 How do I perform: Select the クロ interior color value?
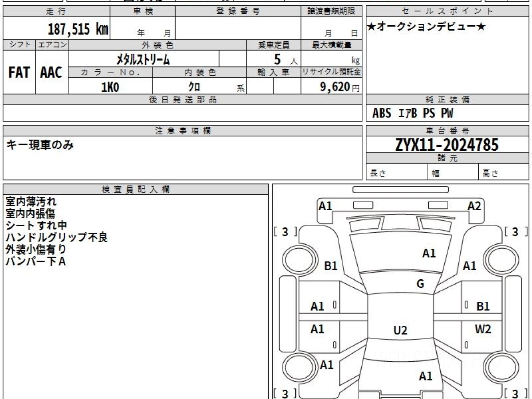click(194, 87)
